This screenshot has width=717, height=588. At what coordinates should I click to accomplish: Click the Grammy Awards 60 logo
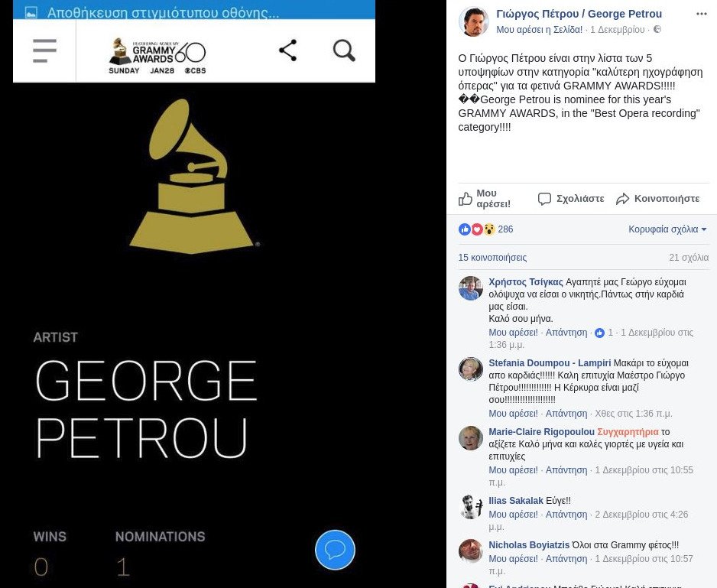pos(157,55)
